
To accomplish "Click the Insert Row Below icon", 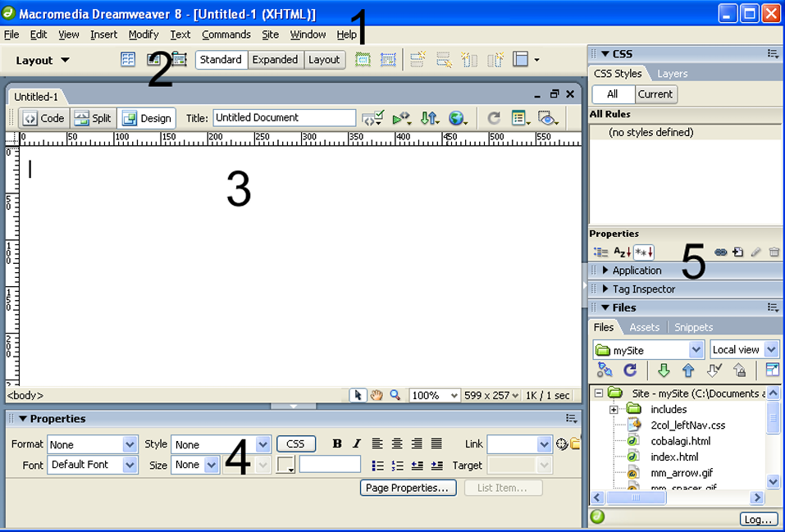I will pyautogui.click(x=444, y=60).
